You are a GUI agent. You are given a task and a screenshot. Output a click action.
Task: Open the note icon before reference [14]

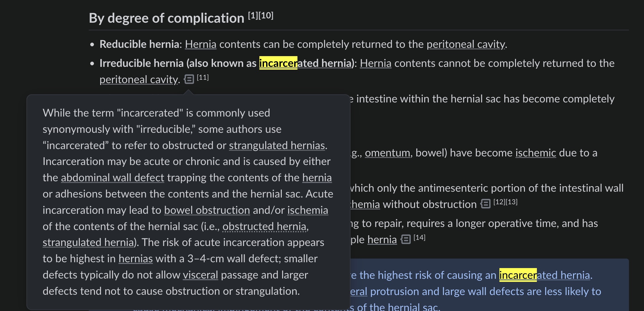[405, 239]
